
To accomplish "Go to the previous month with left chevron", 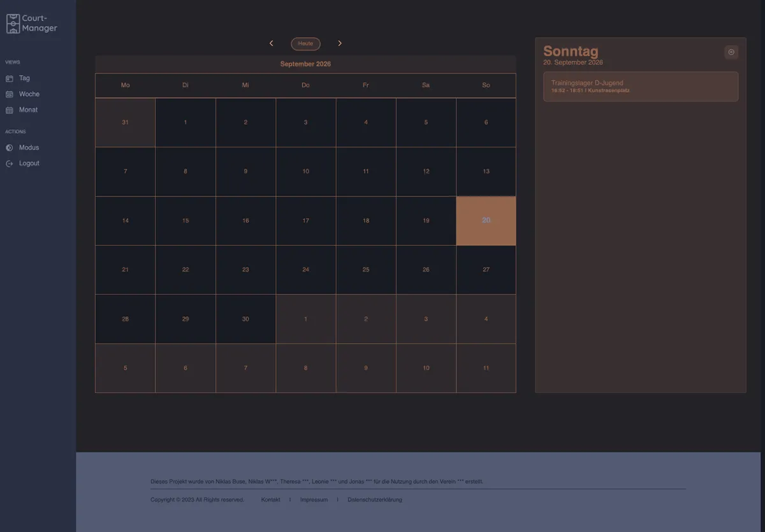I will 272,43.
